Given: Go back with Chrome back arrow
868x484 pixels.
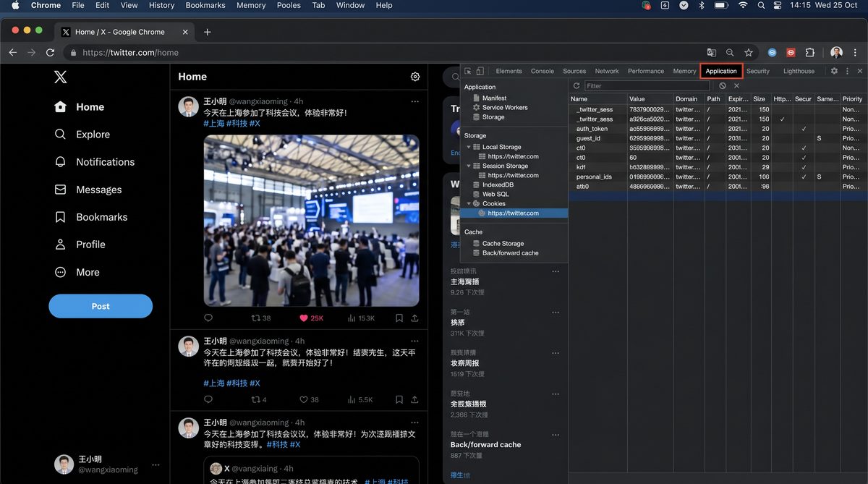Looking at the screenshot, I should [12, 52].
